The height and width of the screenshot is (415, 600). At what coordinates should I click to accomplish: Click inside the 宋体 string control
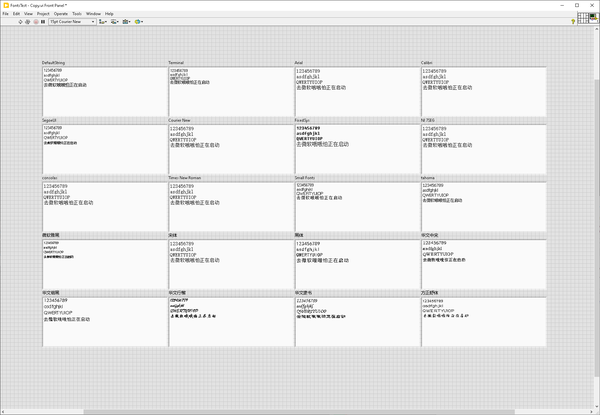[x=231, y=264]
